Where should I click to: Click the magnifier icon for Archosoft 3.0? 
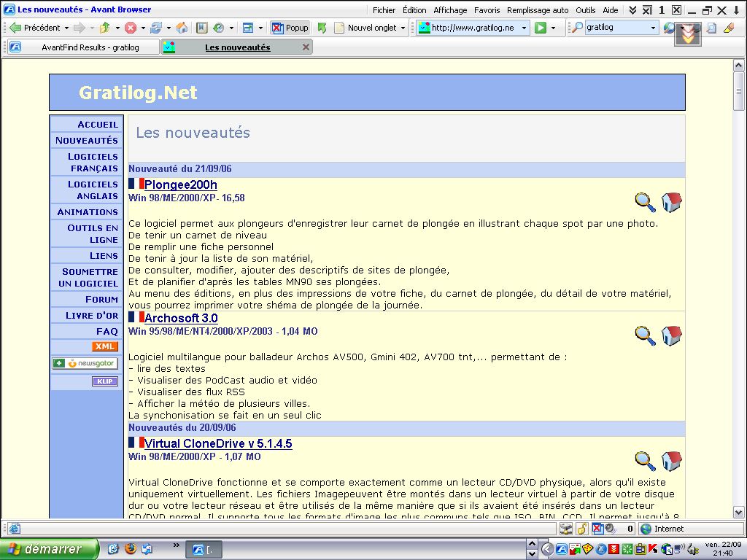point(646,335)
